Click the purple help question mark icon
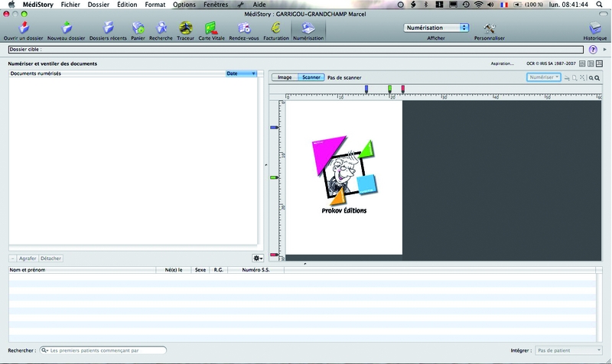The image size is (612, 364). pos(593,49)
